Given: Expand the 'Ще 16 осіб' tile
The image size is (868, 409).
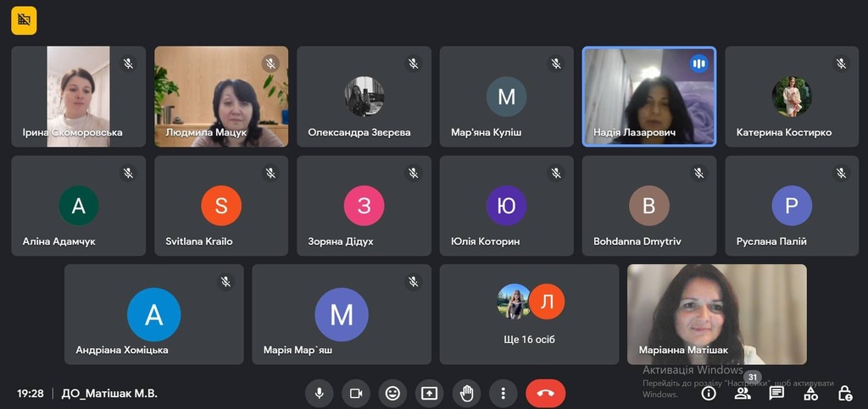Looking at the screenshot, I should point(529,314).
